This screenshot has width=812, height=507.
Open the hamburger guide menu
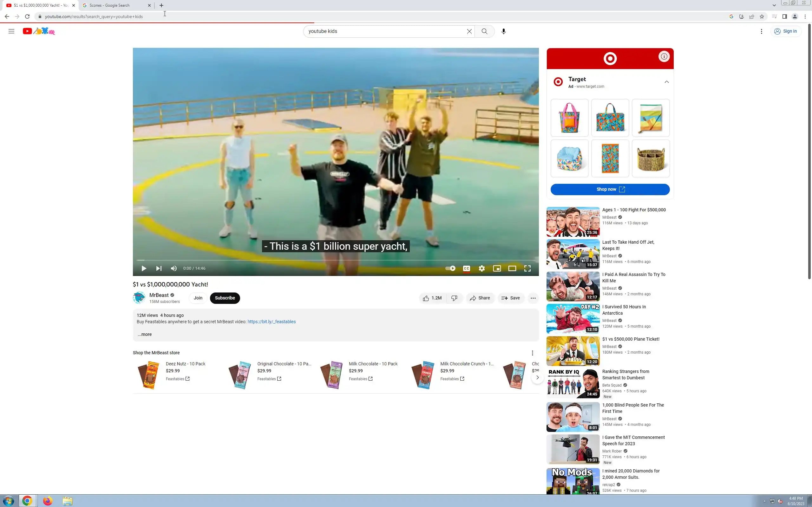[x=11, y=31]
